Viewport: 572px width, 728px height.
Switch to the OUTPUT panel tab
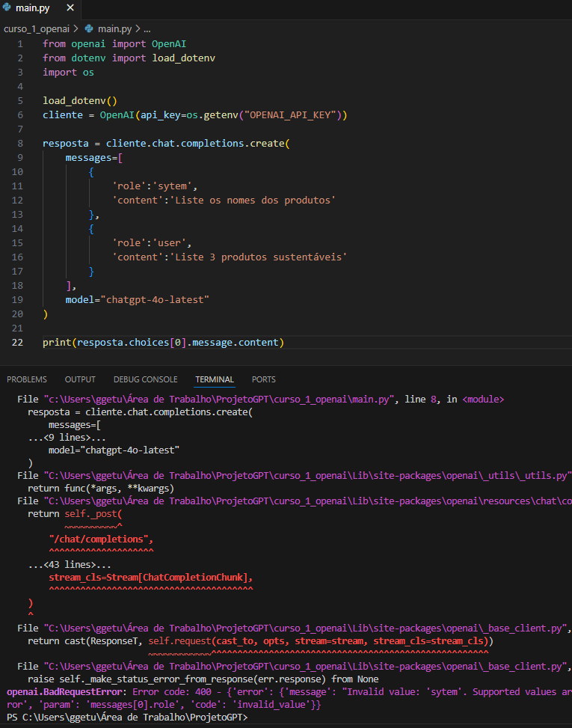[x=80, y=379]
